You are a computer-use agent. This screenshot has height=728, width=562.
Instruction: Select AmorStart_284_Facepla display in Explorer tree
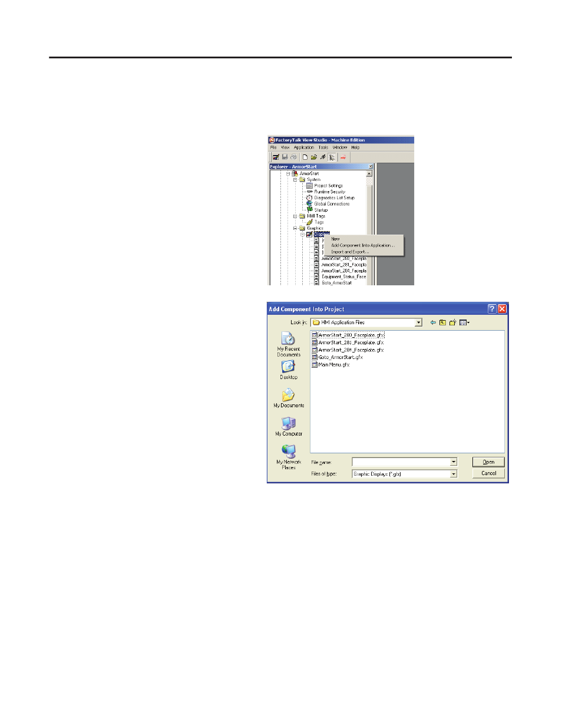click(344, 271)
